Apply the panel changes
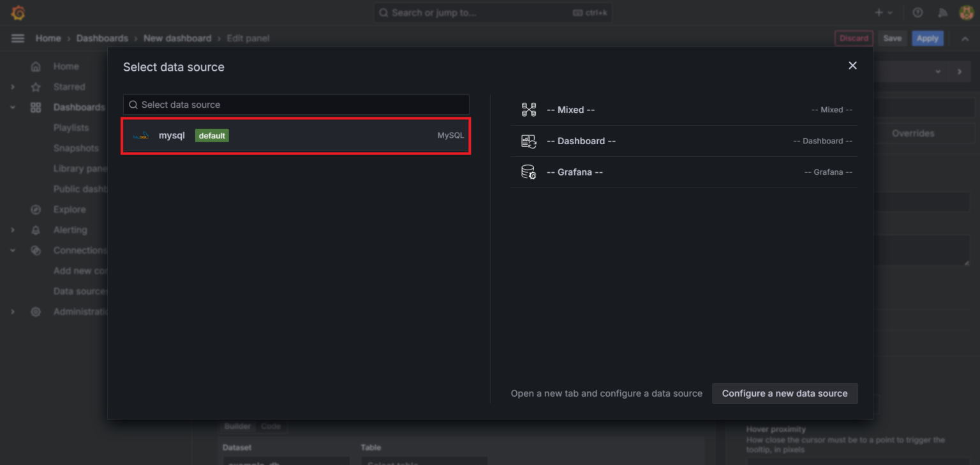The height and width of the screenshot is (465, 980). (927, 38)
